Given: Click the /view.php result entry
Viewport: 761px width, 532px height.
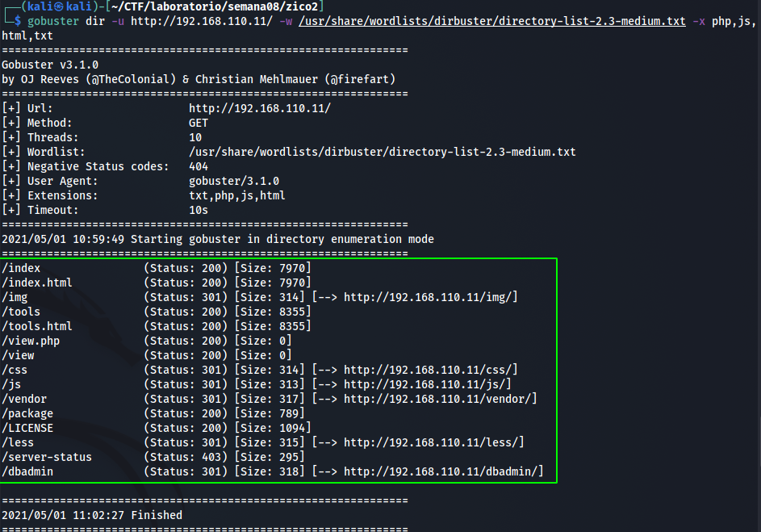Looking at the screenshot, I should coord(31,341).
